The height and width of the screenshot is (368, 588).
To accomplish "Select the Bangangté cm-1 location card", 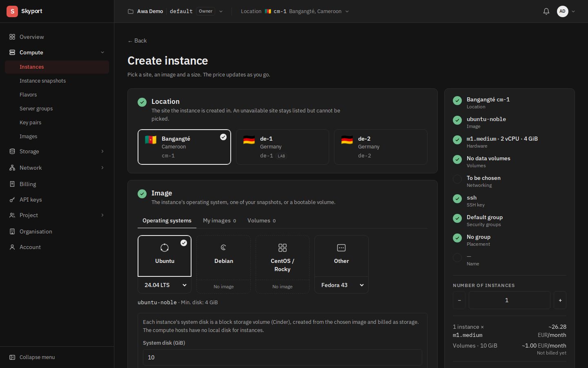I will [x=184, y=147].
